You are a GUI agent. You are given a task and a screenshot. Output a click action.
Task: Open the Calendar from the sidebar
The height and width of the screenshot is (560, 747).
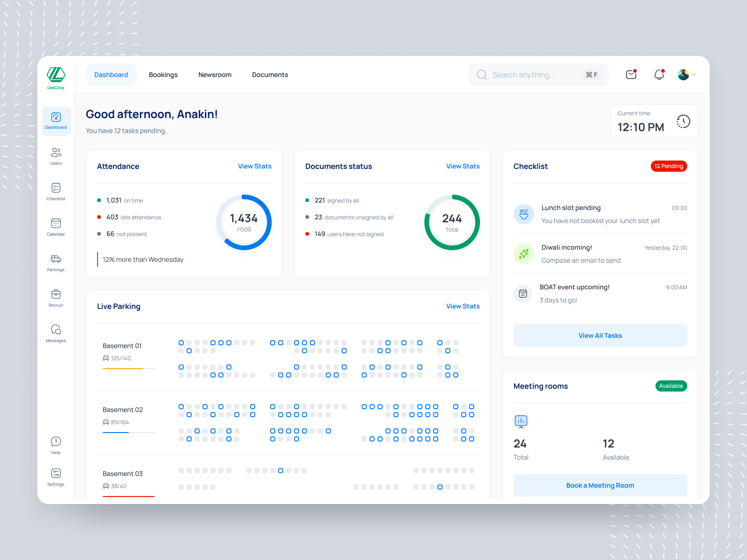click(x=56, y=227)
